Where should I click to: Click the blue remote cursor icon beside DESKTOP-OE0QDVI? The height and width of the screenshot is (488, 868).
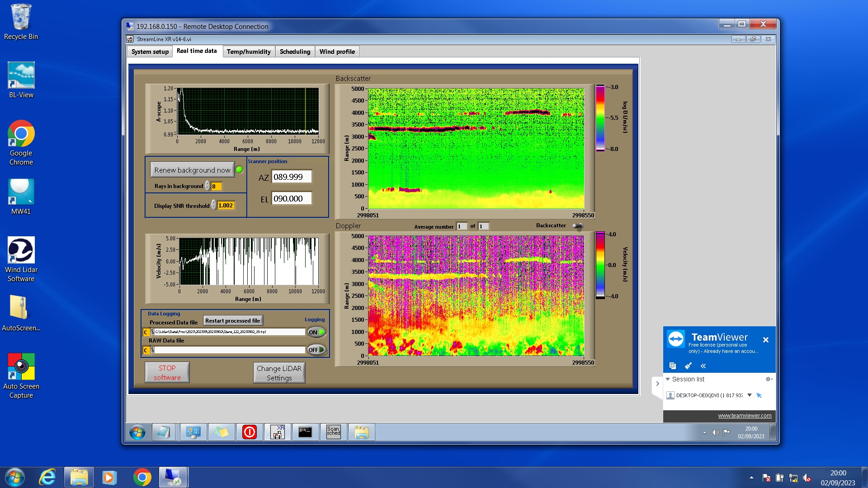point(759,395)
